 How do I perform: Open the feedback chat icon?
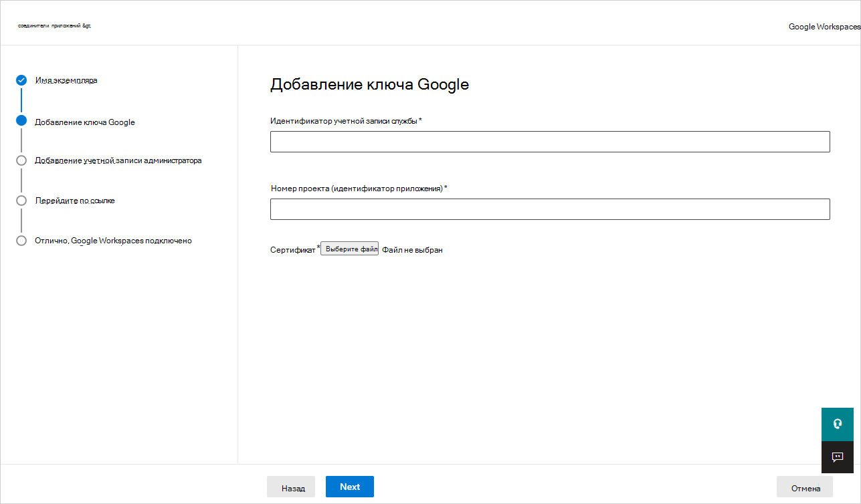pyautogui.click(x=837, y=457)
